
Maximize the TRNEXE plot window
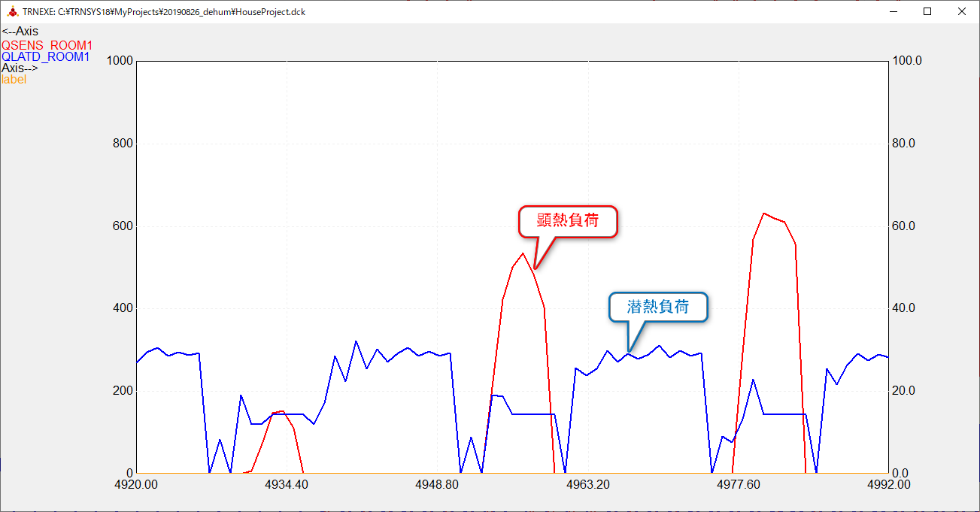(x=927, y=11)
